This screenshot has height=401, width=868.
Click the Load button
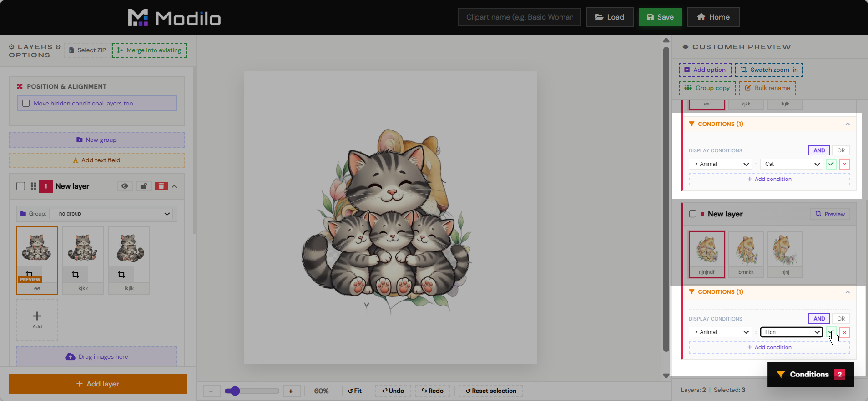click(610, 17)
